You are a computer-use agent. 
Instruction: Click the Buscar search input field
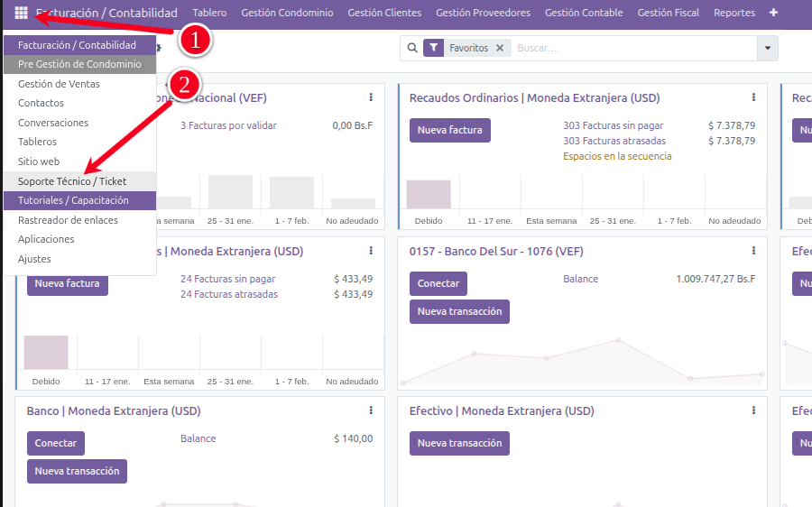632,48
